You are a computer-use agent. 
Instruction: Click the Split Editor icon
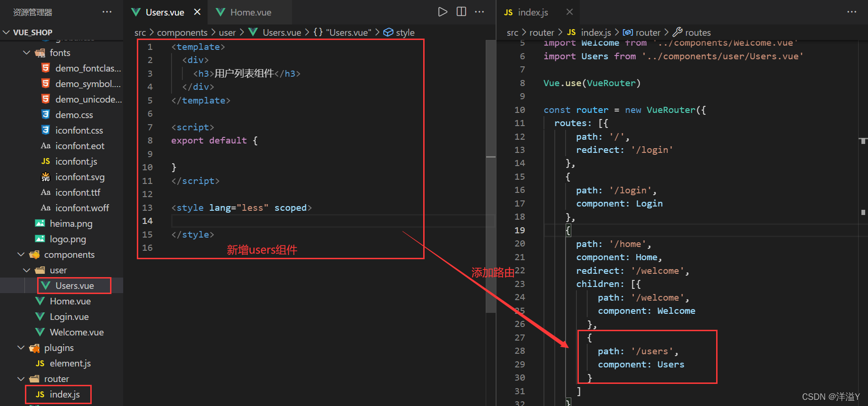coord(461,12)
